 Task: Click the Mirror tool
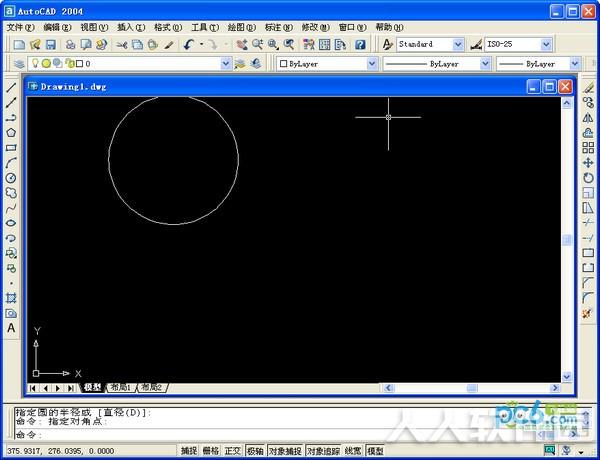[x=588, y=117]
